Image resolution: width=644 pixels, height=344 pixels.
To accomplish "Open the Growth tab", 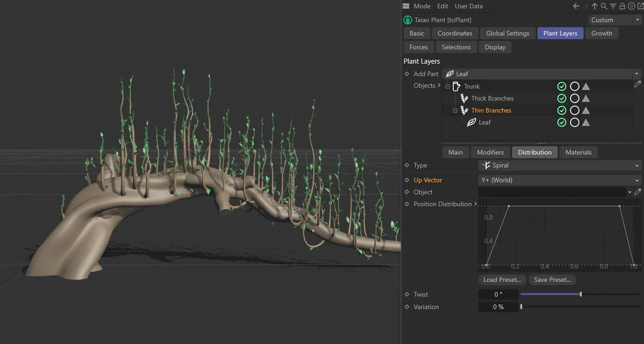I will click(602, 33).
